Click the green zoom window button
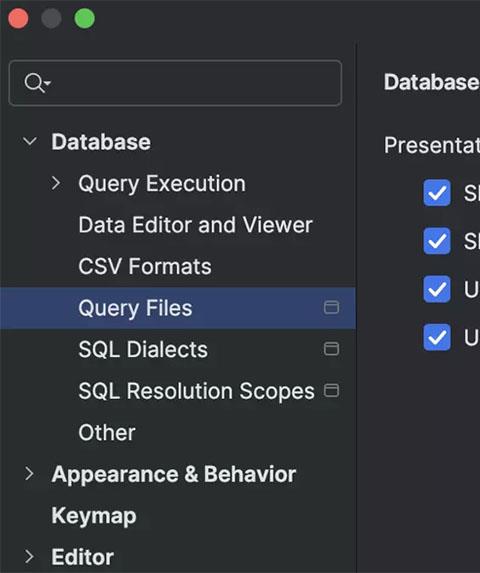480x573 pixels. [85, 18]
